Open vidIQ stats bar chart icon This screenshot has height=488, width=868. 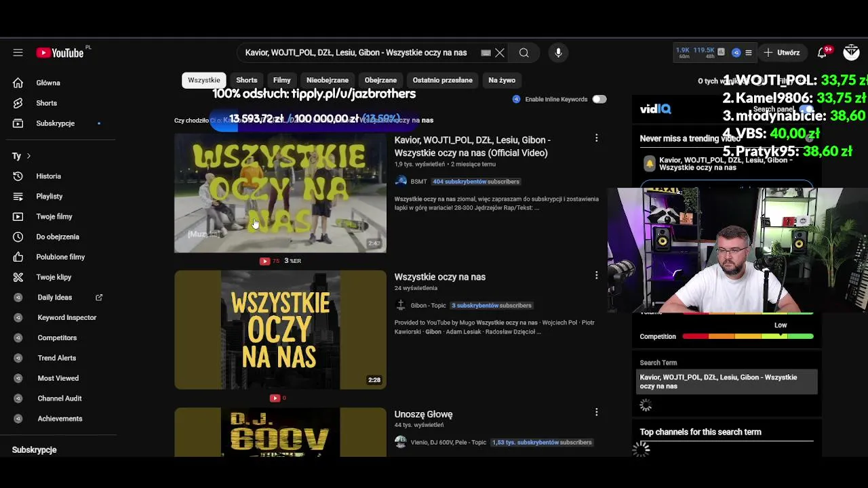721,52
